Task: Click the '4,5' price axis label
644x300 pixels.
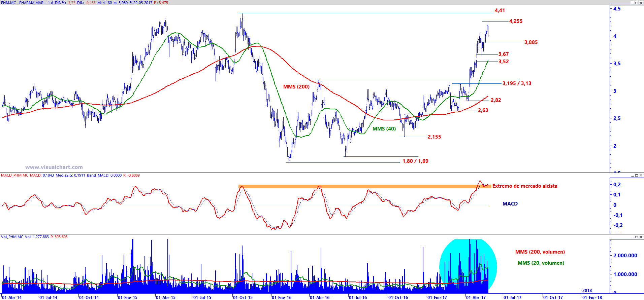Action: 617,9
